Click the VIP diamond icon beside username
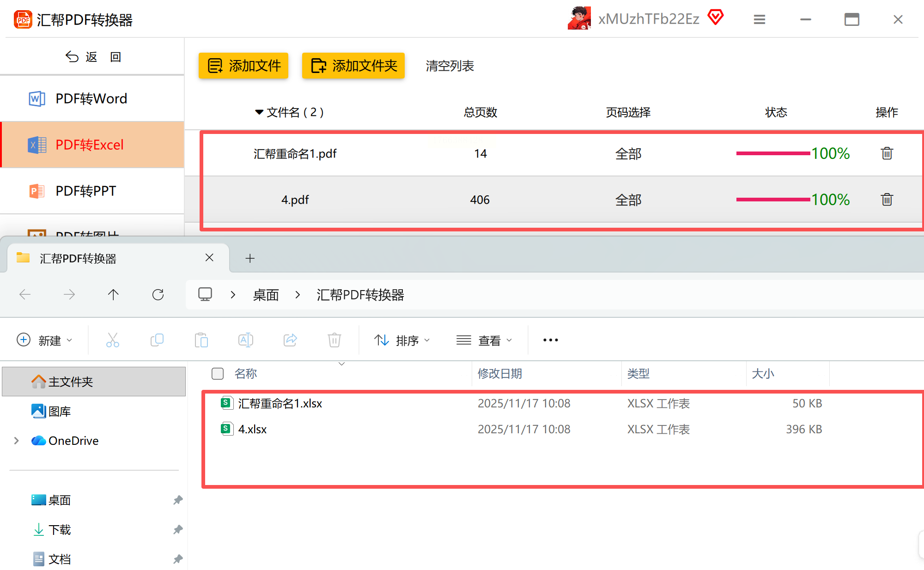Image resolution: width=924 pixels, height=570 pixels. pyautogui.click(x=716, y=18)
